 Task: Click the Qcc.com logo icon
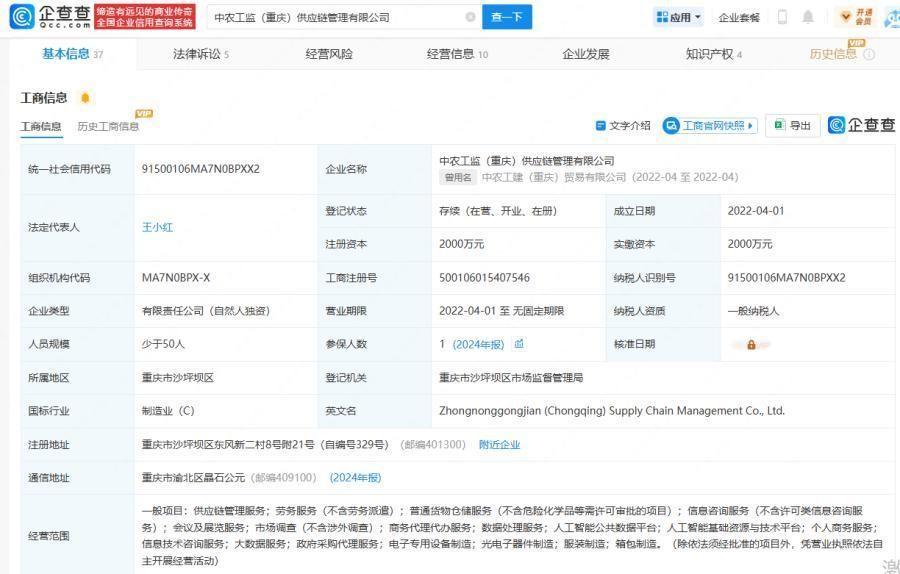[21, 16]
